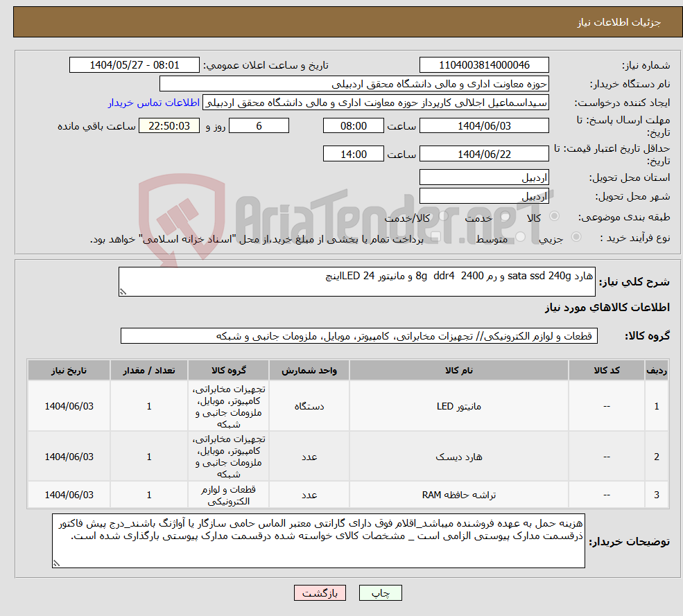The width and height of the screenshot is (683, 616).
Task: Select the متوسط purchase type radio
Action: [521, 237]
